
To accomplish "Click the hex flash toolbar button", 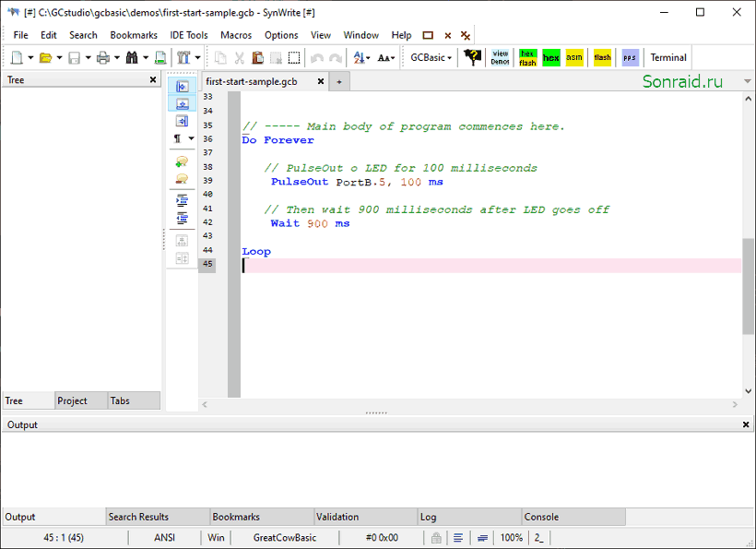I will (x=527, y=57).
